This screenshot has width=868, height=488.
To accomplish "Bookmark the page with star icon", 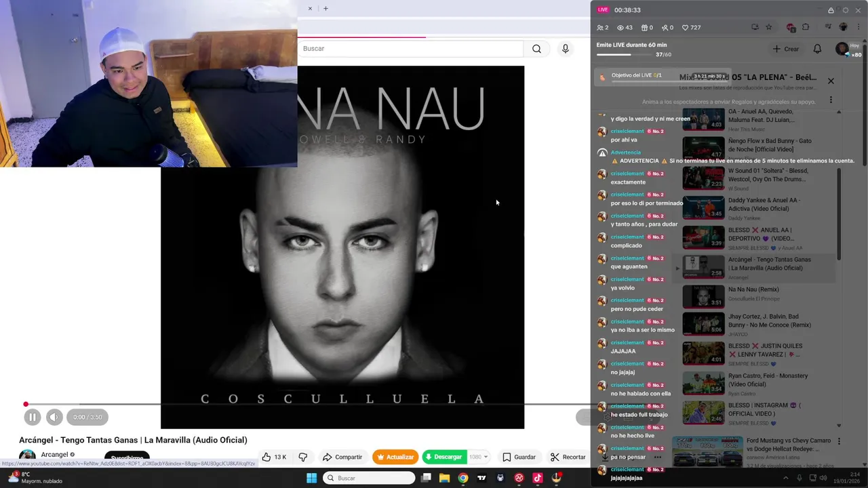I will [x=768, y=27].
